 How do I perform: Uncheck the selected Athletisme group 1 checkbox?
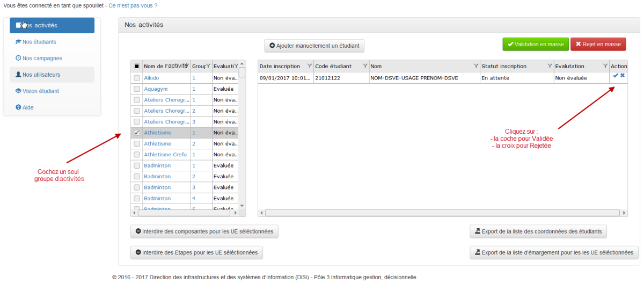pyautogui.click(x=137, y=133)
